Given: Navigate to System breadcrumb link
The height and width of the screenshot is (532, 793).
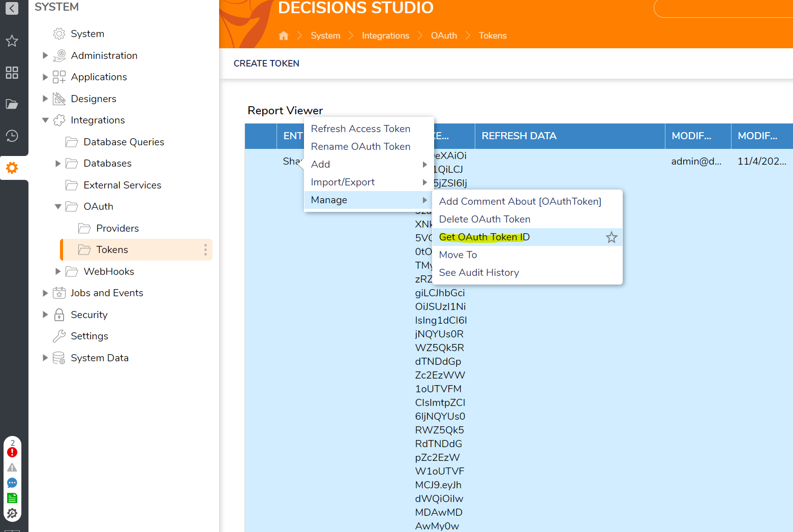Looking at the screenshot, I should click(x=325, y=36).
